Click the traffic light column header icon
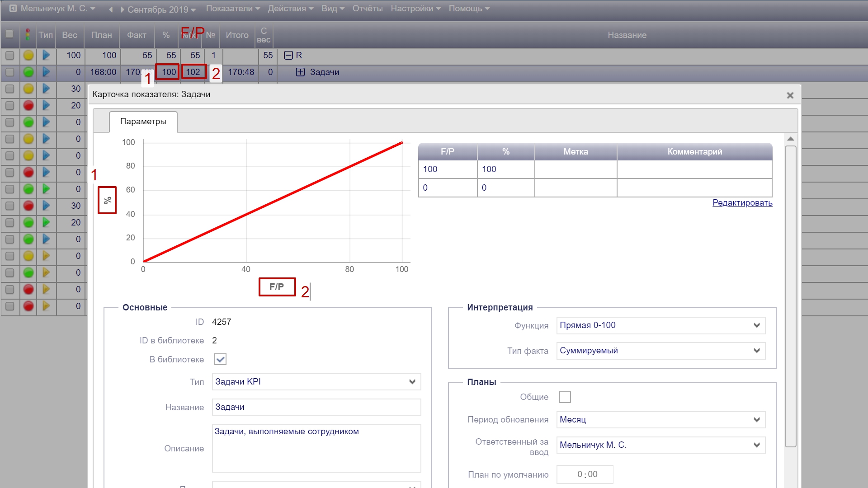Image resolution: width=868 pixels, height=488 pixels. [28, 35]
